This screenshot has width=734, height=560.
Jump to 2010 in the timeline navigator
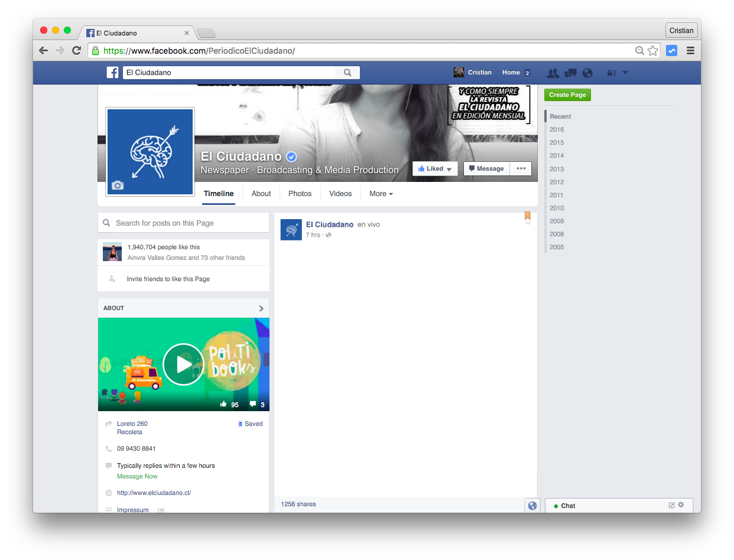[x=557, y=208]
